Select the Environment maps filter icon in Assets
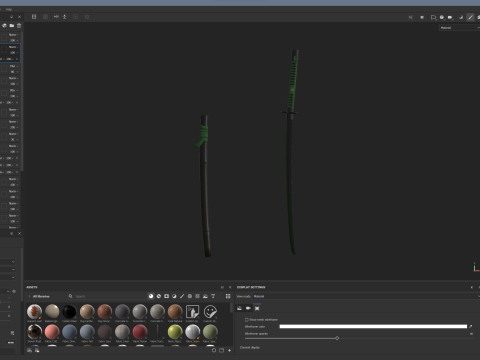480x360 pixels. (205, 296)
